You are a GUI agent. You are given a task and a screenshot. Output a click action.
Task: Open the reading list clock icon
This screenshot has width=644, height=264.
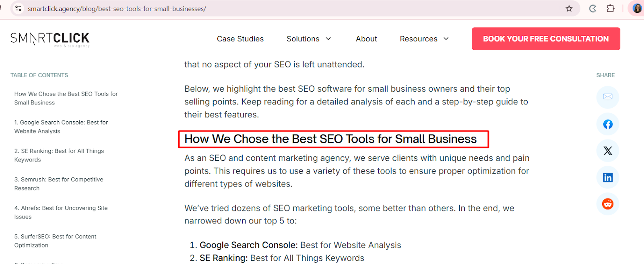[x=592, y=8]
